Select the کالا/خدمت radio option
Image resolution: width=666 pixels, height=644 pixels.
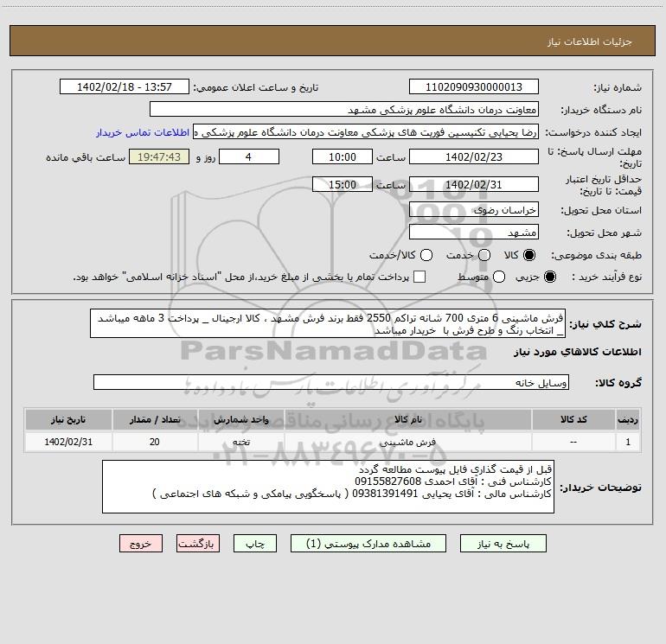[x=426, y=255]
